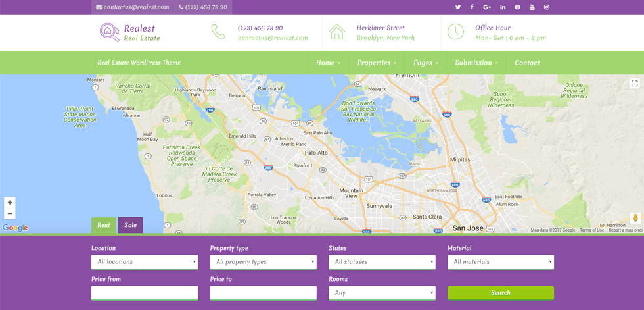Open the Instagram social icon
Viewport: 644px width, 310px height.
(x=547, y=7)
